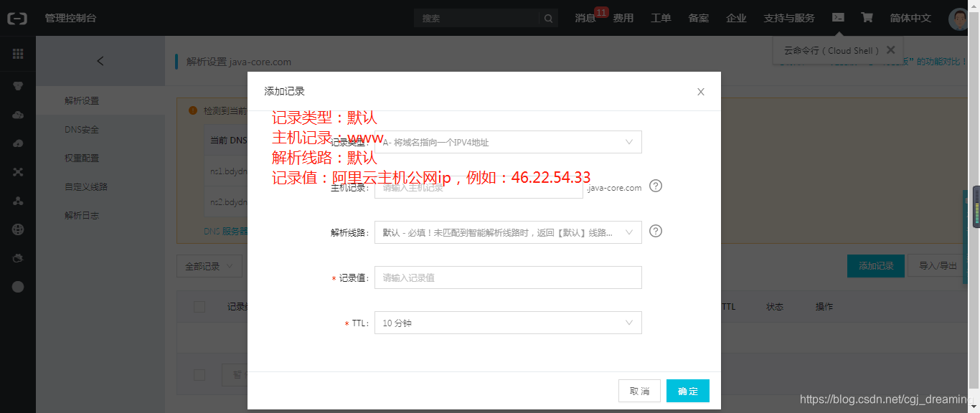The width and height of the screenshot is (980, 413).
Task: Open the products grid menu icon
Action: (x=18, y=54)
